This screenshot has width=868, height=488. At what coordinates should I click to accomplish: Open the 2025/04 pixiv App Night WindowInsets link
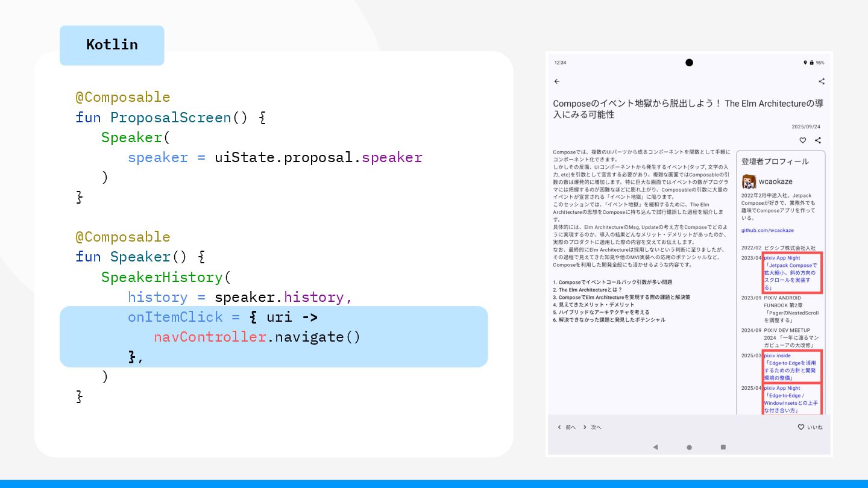[792, 399]
